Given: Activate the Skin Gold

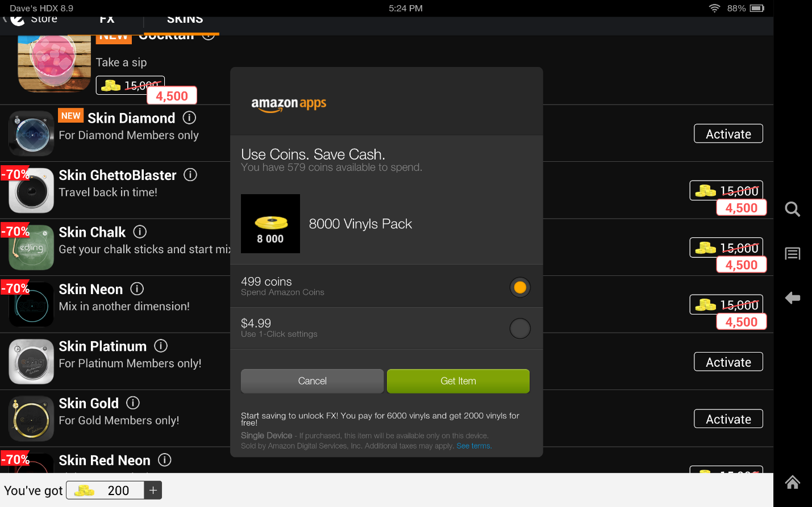Looking at the screenshot, I should 728,419.
